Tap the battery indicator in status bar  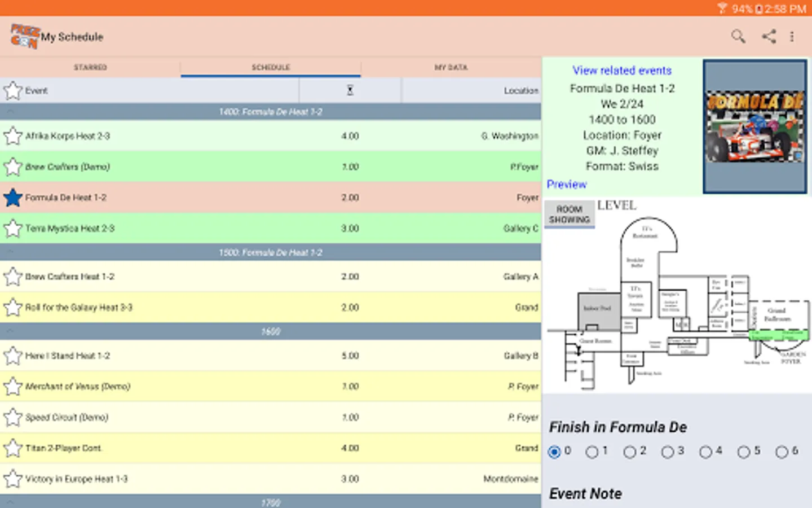coord(759,8)
